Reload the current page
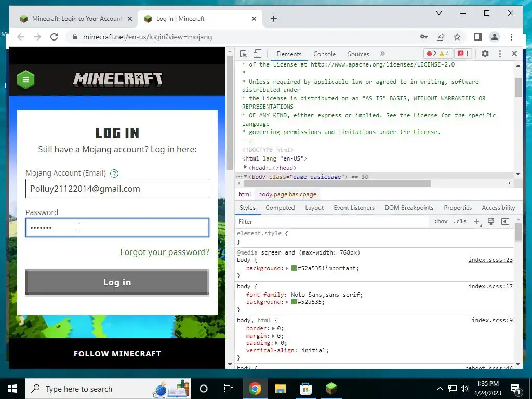This screenshot has height=399, width=532. [x=54, y=37]
